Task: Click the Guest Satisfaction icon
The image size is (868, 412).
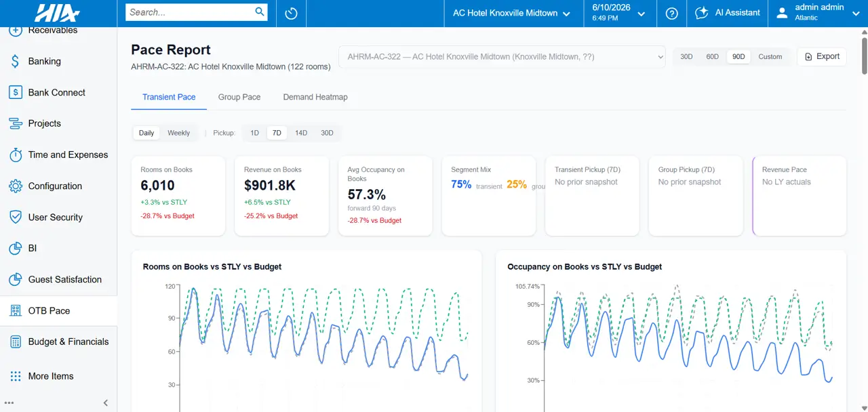Action: click(16, 279)
